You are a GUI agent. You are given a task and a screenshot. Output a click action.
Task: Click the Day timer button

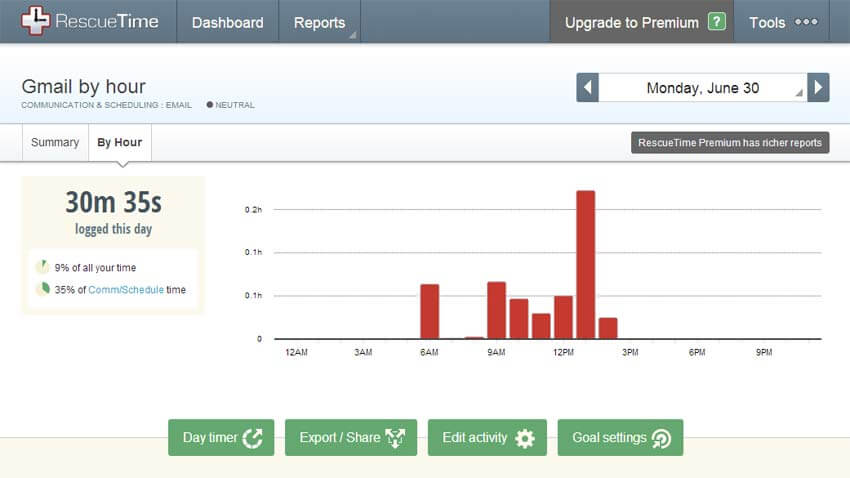point(221,437)
